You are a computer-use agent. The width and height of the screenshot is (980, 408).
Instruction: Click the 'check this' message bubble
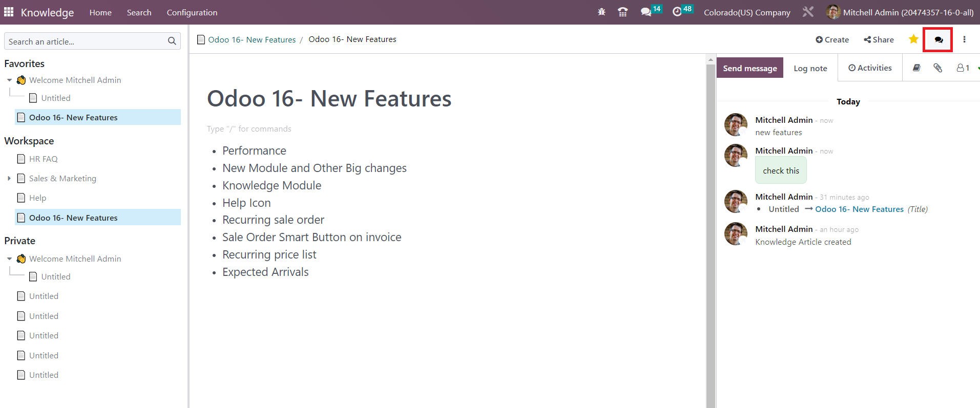pyautogui.click(x=781, y=170)
